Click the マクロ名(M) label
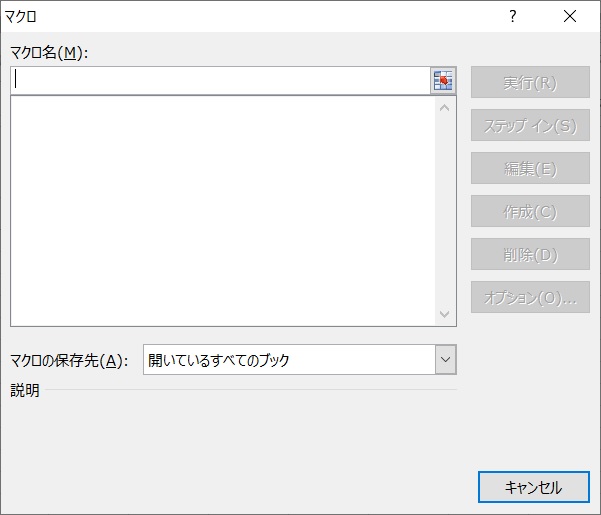Viewport: 601px width, 515px height. click(x=50, y=53)
